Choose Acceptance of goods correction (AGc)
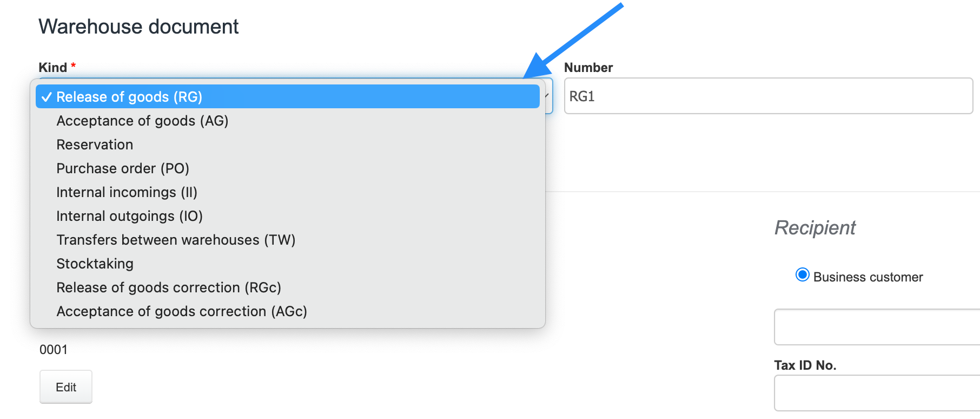Viewport: 980px width, 419px height. pyautogui.click(x=182, y=311)
